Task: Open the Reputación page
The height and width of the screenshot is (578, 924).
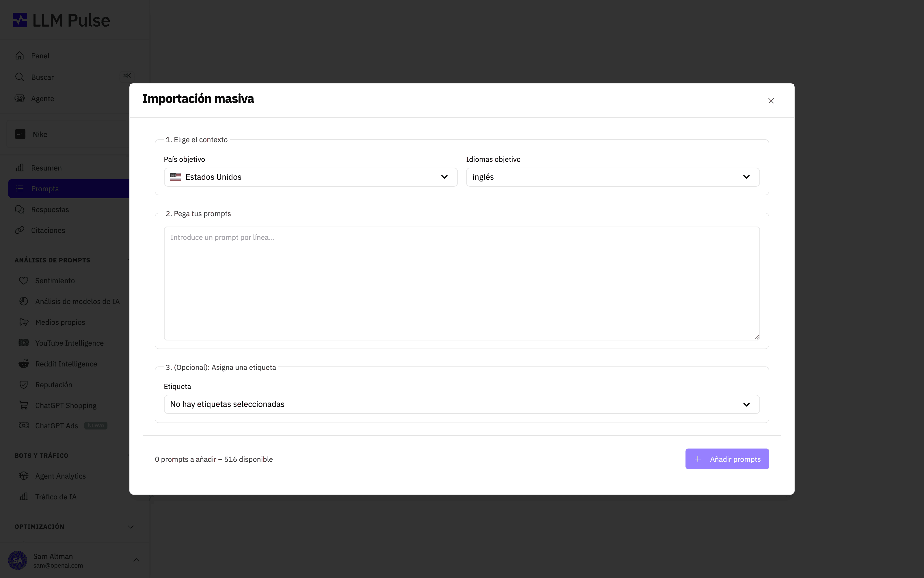Action: pyautogui.click(x=53, y=385)
